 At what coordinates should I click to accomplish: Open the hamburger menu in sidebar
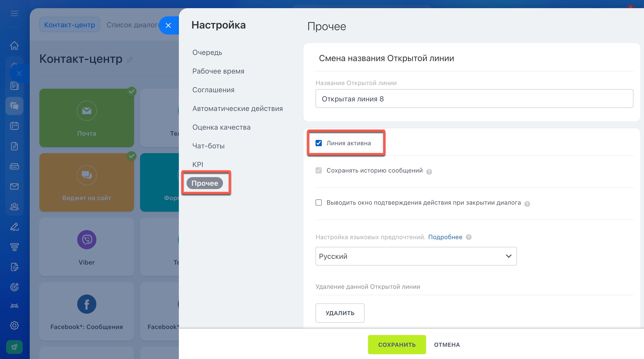click(14, 13)
